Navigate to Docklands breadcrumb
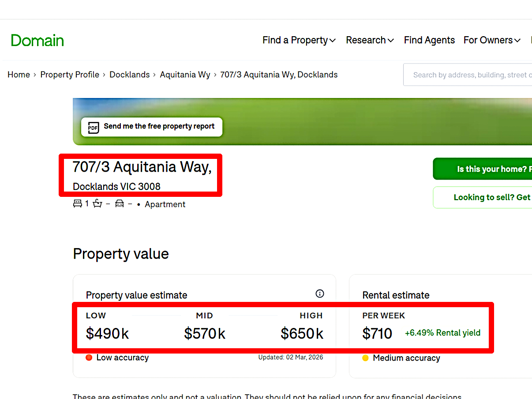This screenshot has width=532, height=399. 130,75
